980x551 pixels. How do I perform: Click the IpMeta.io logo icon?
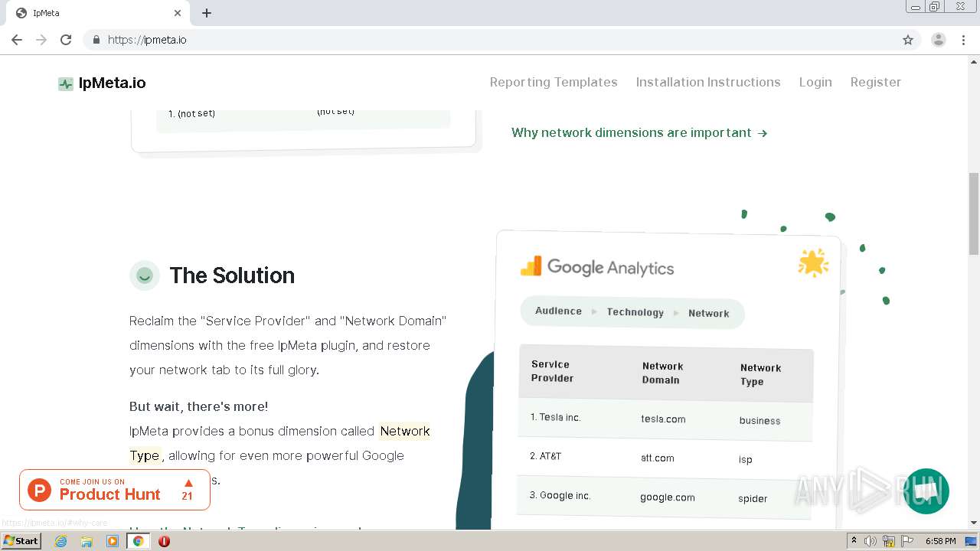pos(66,83)
